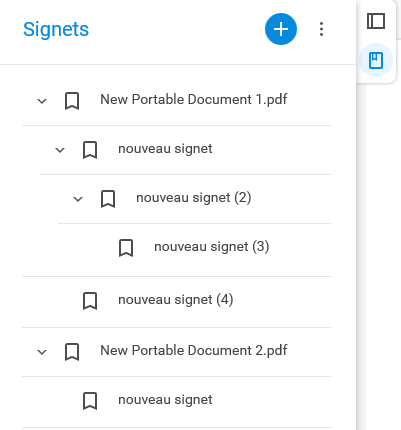Click bookmark icon of New Portable Document 2.pdf
This screenshot has width=401, height=430.
72,352
